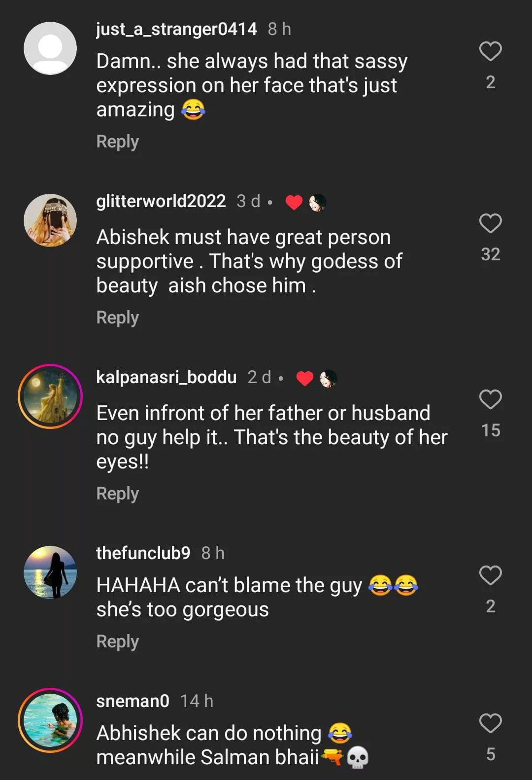Like kalpanasri_boddu's comment using heart
532x780 pixels.
coord(490,399)
